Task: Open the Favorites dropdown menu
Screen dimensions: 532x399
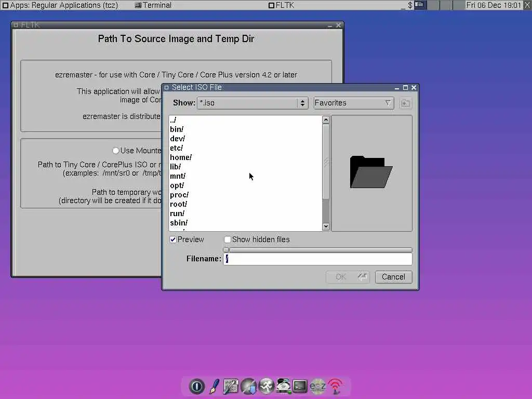Action: [x=353, y=103]
